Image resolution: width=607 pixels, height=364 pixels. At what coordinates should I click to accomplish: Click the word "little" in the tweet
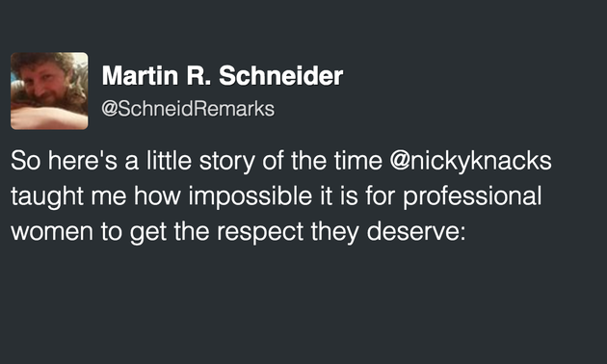pos(169,161)
